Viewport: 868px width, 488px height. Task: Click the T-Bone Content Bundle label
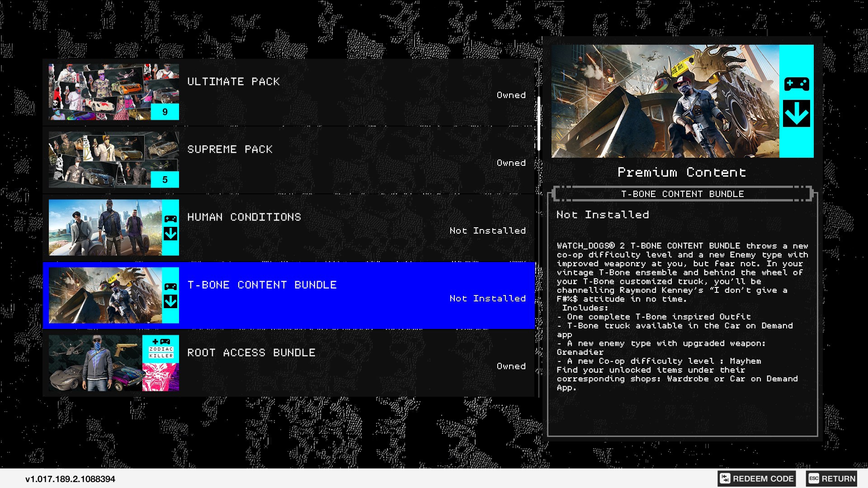point(264,284)
